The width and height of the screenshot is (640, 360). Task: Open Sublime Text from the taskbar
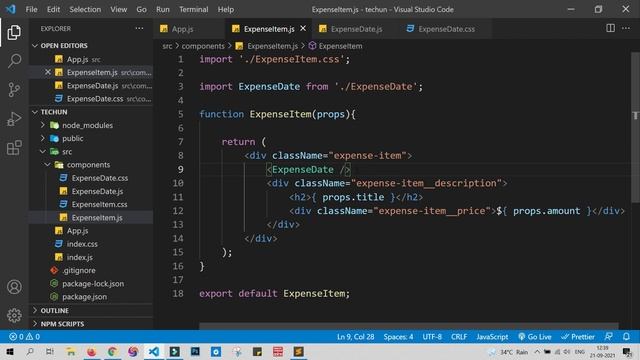tap(298, 351)
